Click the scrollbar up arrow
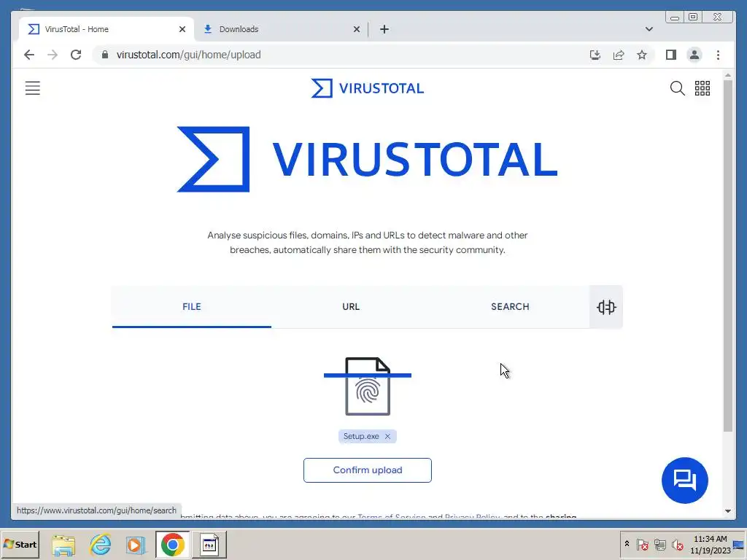The image size is (747, 560). tap(727, 75)
